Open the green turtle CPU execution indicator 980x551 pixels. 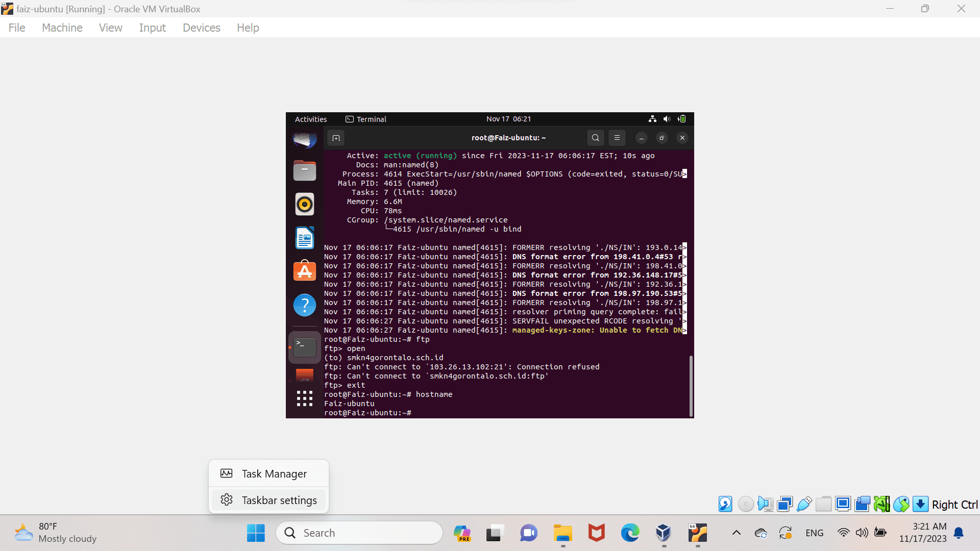tap(881, 504)
